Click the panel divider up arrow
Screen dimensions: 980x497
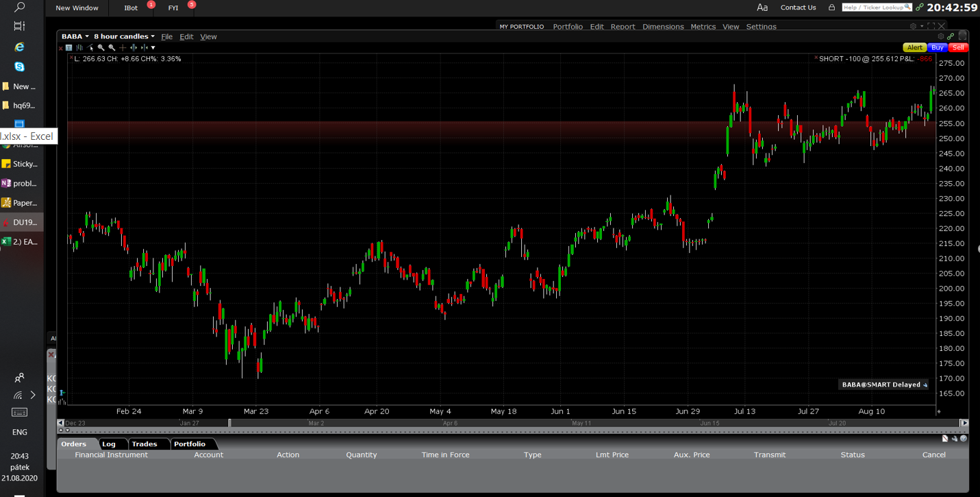click(x=61, y=430)
